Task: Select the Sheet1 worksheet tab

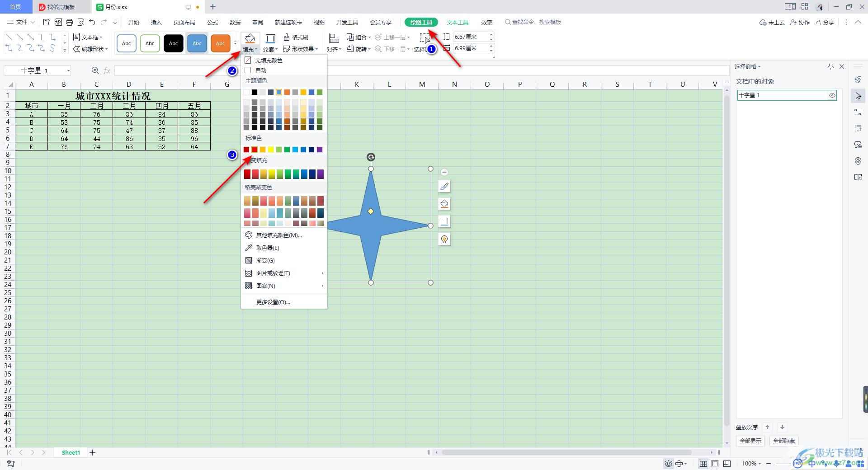Action: pos(71,452)
